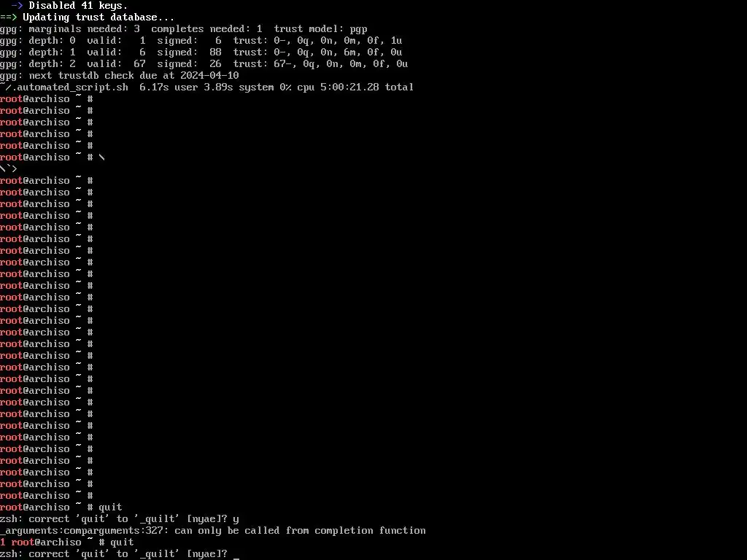Click the blinking cursor after last '[nyae]?'
The height and width of the screenshot is (560, 747).
click(236, 554)
